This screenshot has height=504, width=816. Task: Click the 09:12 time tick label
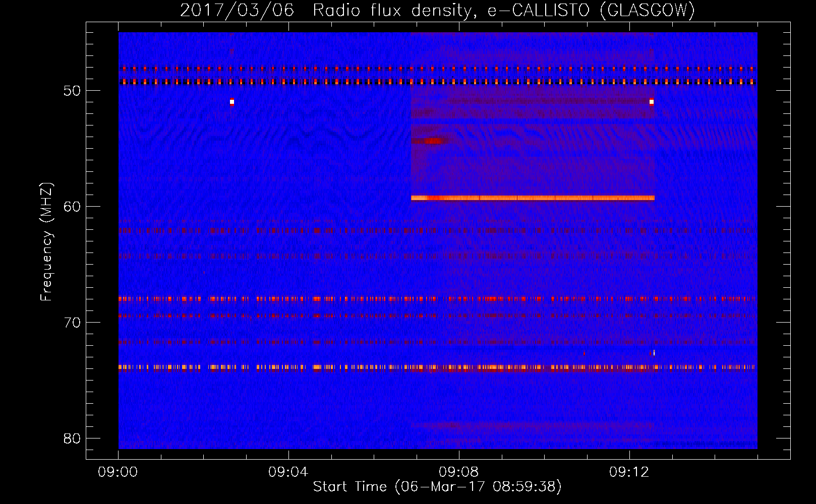(x=629, y=472)
